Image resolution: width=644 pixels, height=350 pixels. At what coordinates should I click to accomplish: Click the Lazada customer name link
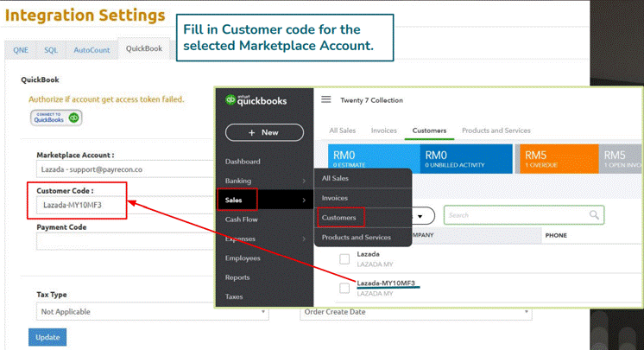tap(368, 254)
